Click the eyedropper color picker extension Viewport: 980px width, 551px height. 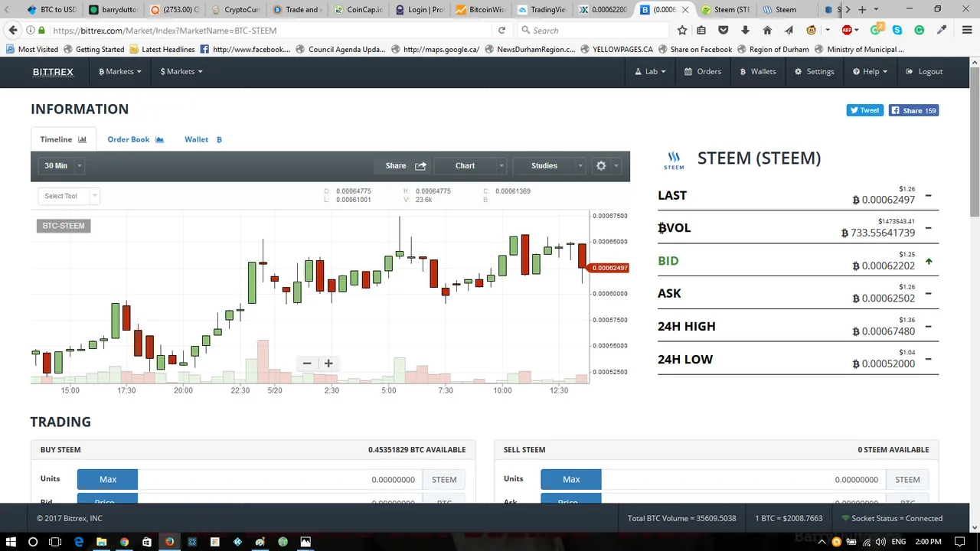[x=942, y=30]
